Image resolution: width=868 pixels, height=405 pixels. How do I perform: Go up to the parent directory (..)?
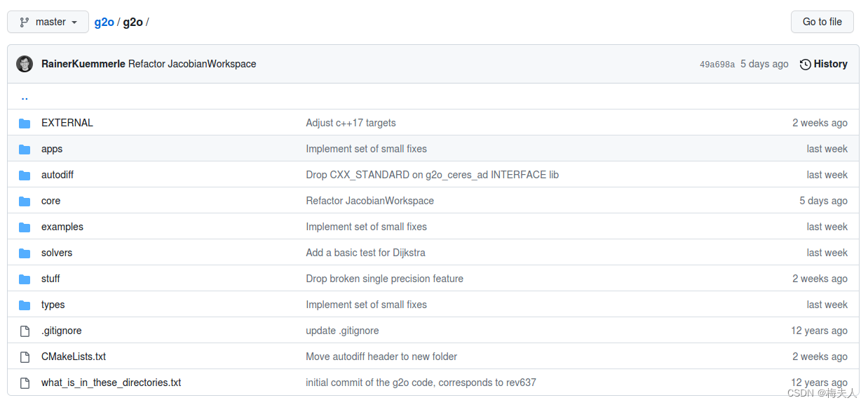point(25,97)
